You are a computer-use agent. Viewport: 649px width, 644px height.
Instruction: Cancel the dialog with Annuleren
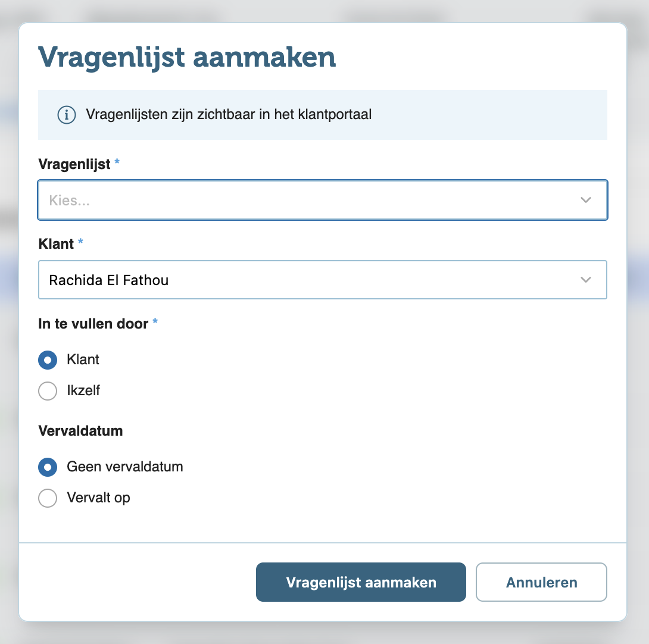pyautogui.click(x=541, y=582)
